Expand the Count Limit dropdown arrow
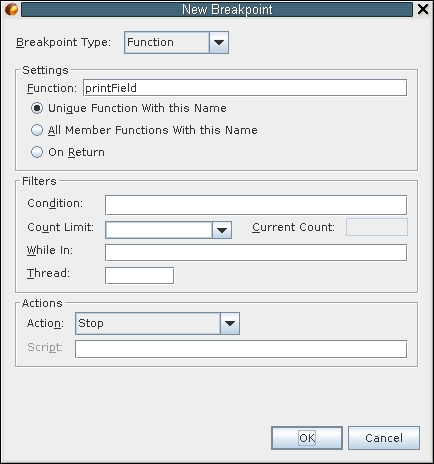Screen dimensions: 434x464 click(222, 230)
